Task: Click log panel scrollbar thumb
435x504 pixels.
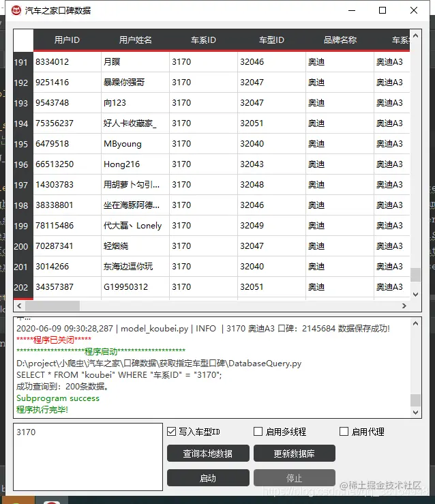Action: tap(415, 400)
